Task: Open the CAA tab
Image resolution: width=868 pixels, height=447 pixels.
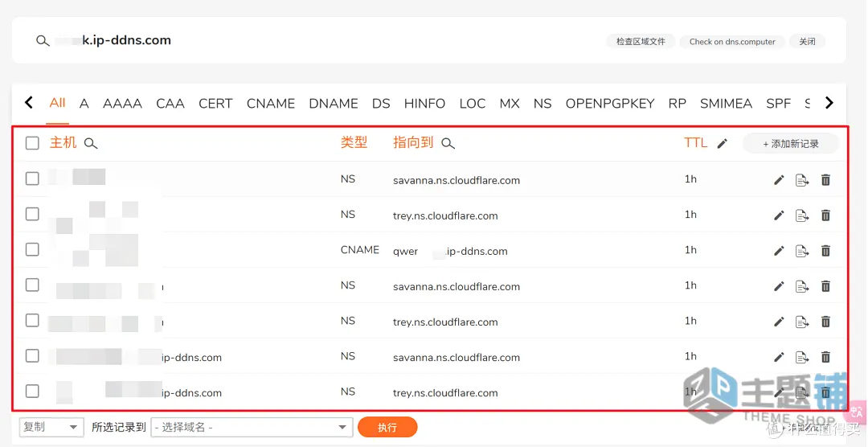Action: click(x=170, y=104)
